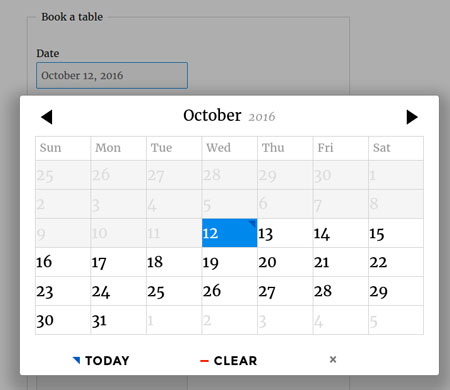This screenshot has height=390, width=450.
Task: Advance to next month with the right arrow
Action: [412, 117]
